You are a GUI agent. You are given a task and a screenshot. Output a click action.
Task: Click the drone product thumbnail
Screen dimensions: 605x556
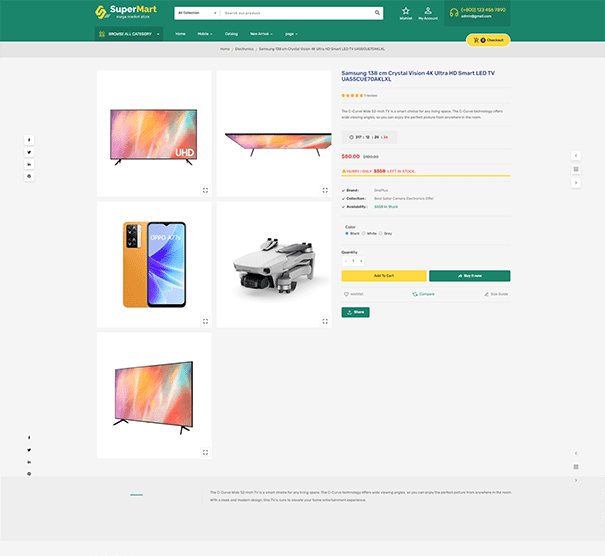click(274, 265)
